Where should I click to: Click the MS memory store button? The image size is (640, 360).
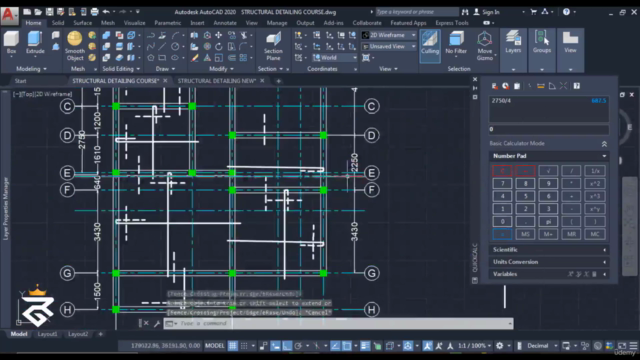click(525, 234)
